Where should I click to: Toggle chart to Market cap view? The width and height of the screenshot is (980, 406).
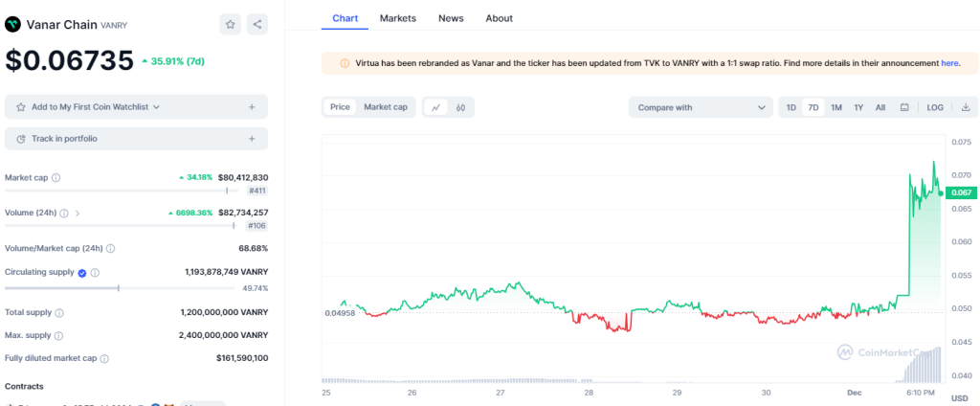(386, 107)
